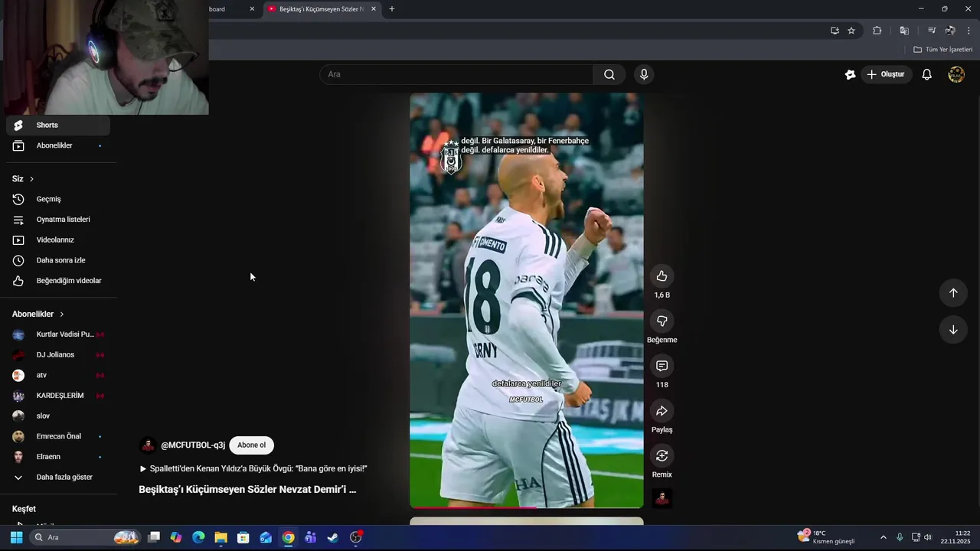This screenshot has height=551, width=980.
Task: Open Emrecan Önal channel subscription
Action: click(58, 436)
